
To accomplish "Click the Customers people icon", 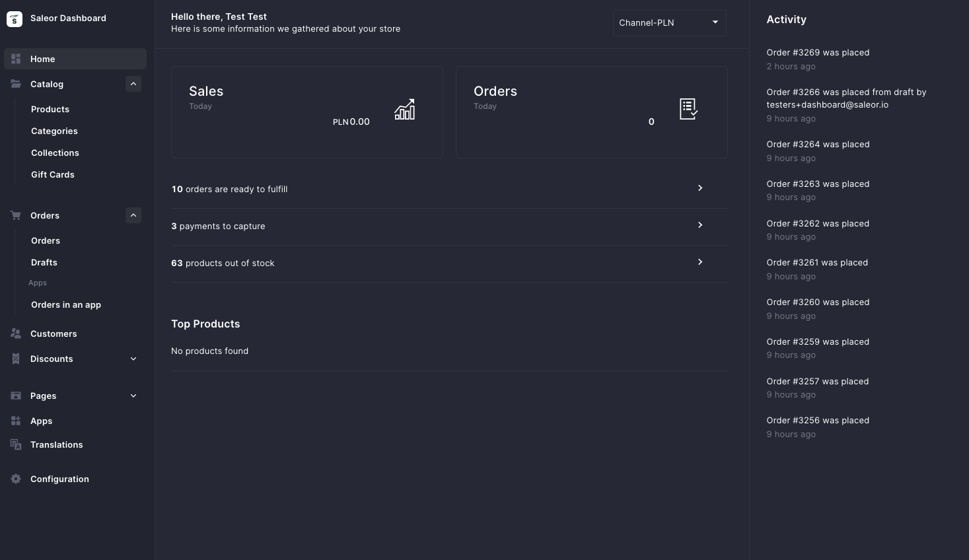I will [x=16, y=333].
